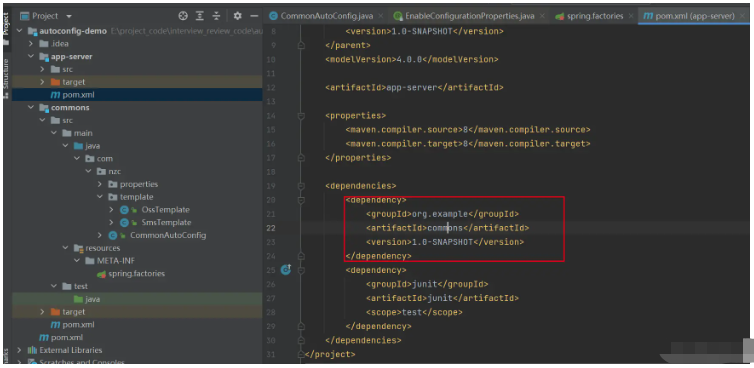Image resolution: width=754 pixels, height=368 pixels.
Task: Close the EnableConfigurationProperties.java tab
Action: click(542, 16)
